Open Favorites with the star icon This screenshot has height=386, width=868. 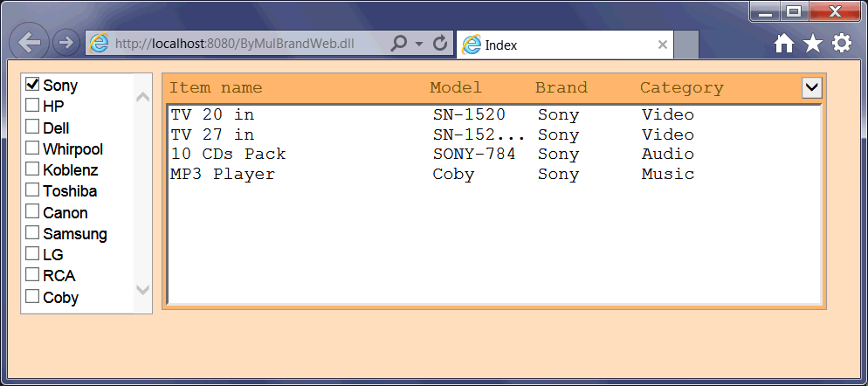813,43
